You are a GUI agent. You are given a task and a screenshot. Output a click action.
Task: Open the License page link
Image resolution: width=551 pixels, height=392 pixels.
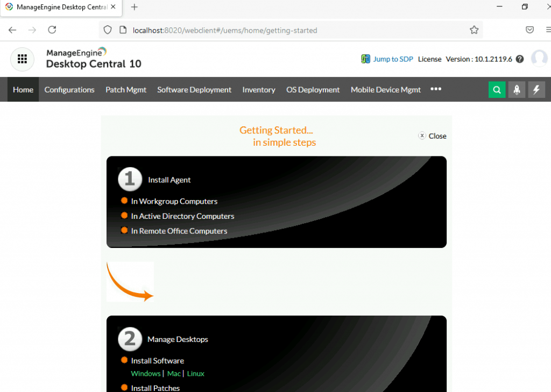[x=429, y=59]
